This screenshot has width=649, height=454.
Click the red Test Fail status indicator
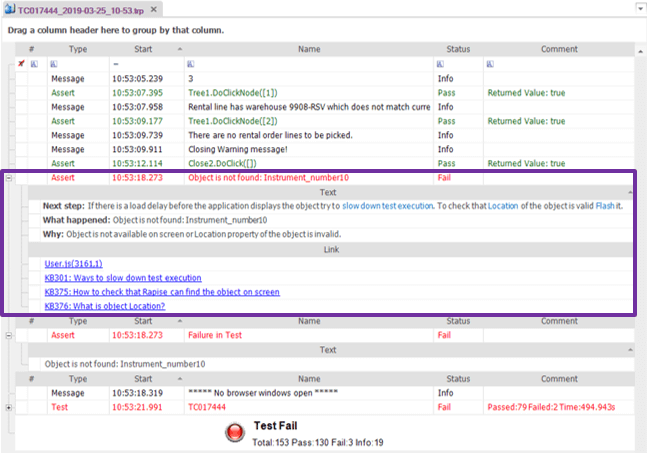[x=235, y=432]
